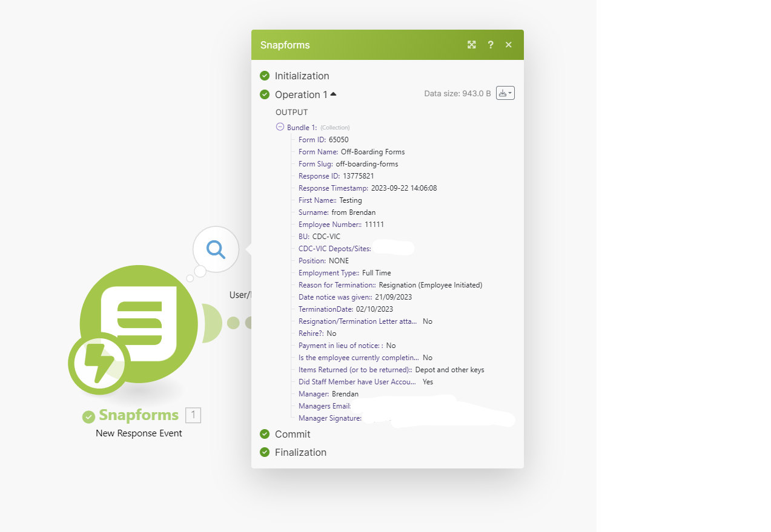Select the Reason for Termination row
This screenshot has height=532, width=771.
(391, 285)
